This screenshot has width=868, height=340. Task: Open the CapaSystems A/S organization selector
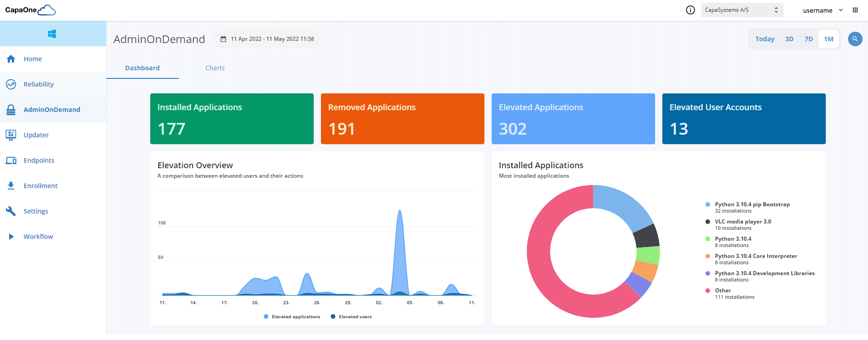742,10
